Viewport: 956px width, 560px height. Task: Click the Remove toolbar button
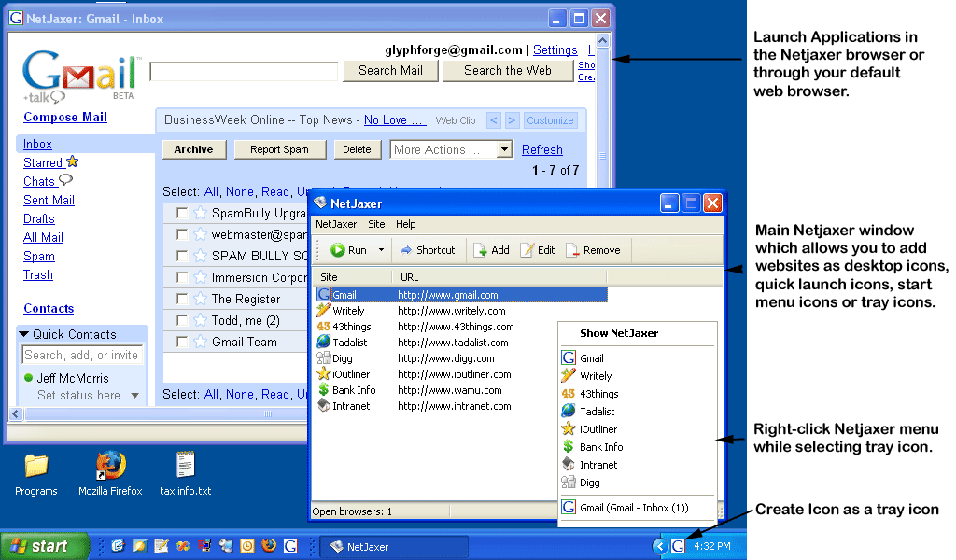click(x=593, y=250)
